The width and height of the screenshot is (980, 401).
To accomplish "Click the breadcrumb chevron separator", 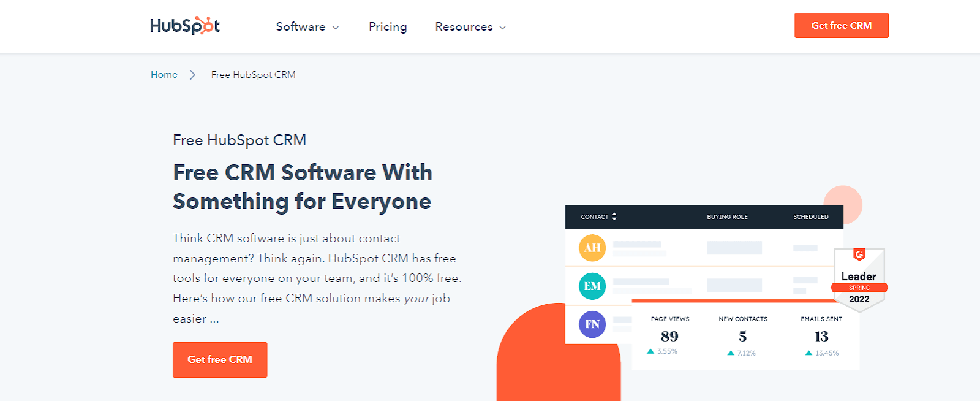I will click(x=192, y=75).
